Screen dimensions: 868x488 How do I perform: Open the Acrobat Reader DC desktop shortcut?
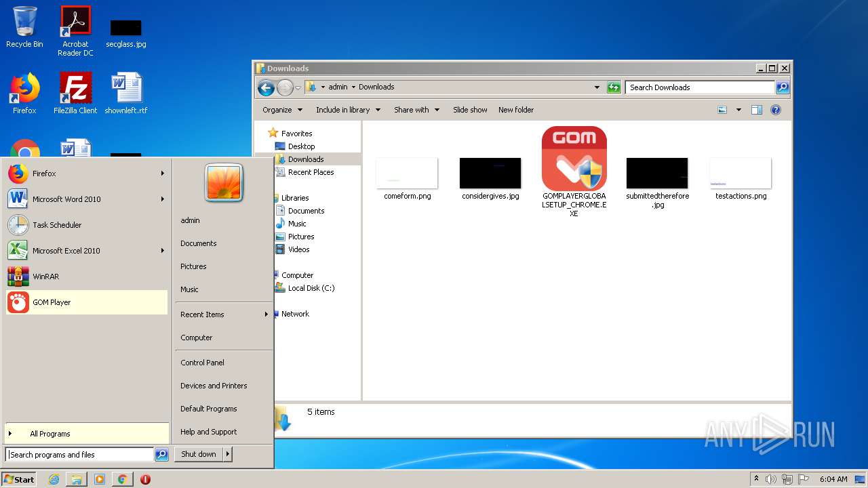tap(75, 30)
